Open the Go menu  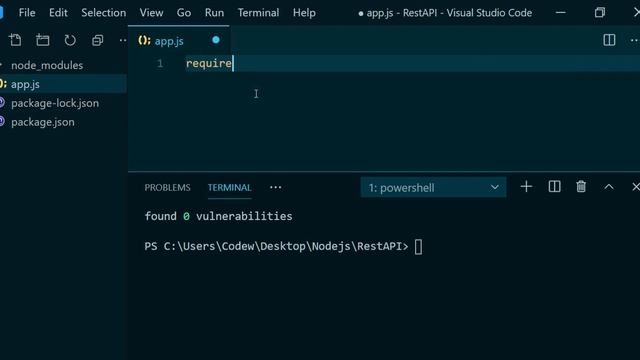click(184, 13)
